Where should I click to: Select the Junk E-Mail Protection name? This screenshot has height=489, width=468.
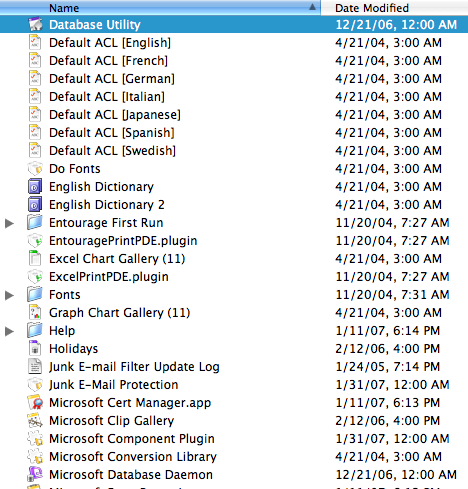[x=113, y=385]
